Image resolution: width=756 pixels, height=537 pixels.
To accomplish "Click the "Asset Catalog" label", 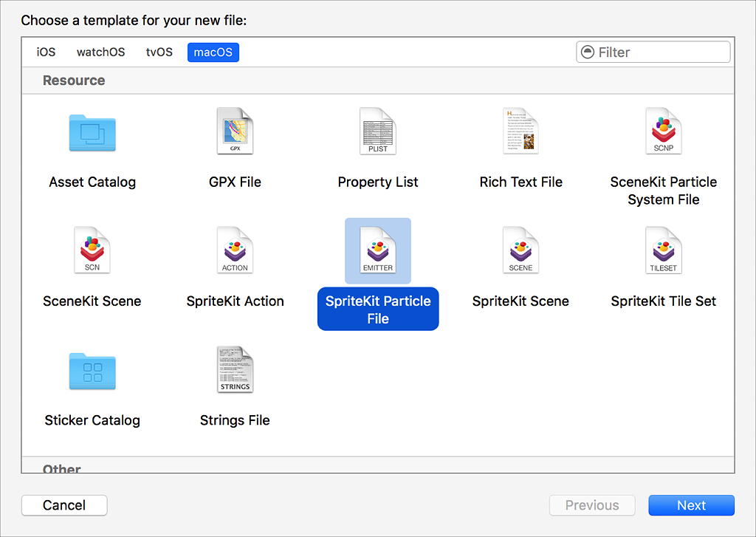I will [x=92, y=182].
